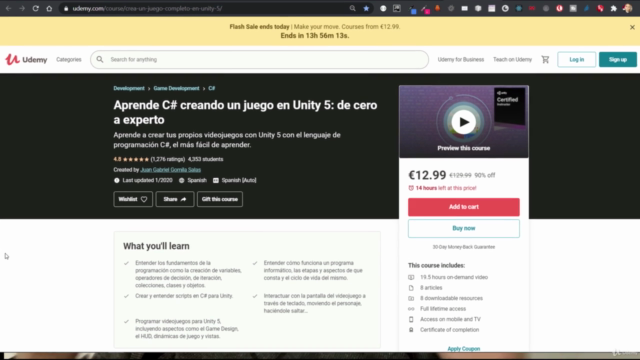
Task: Click 'Full lifetime access' text
Action: (443, 309)
